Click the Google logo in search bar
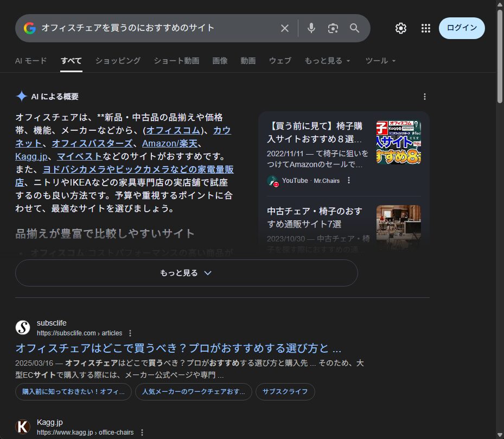Image resolution: width=504 pixels, height=439 pixels. click(x=29, y=28)
